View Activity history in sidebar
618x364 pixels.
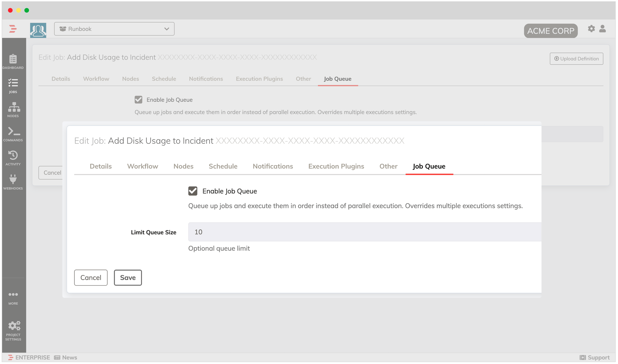tap(13, 158)
